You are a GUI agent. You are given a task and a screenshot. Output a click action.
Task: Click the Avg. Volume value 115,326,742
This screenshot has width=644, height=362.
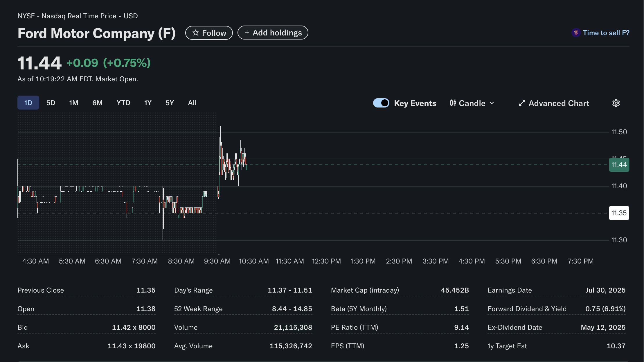(291, 346)
